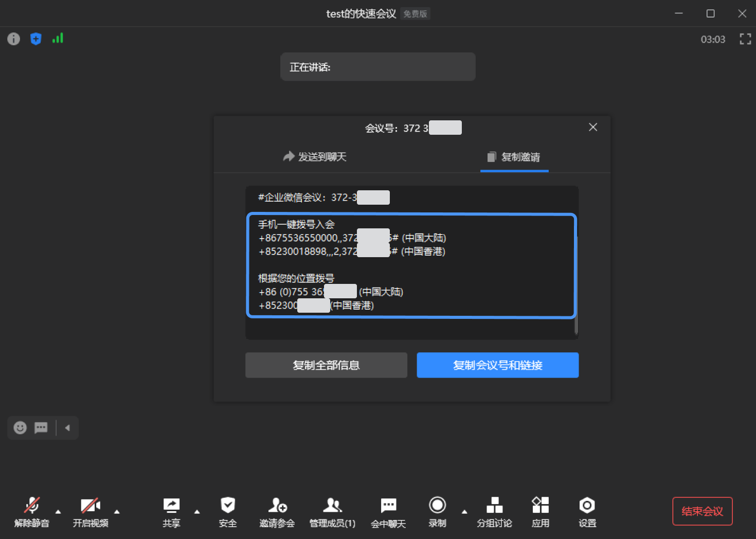Viewport: 756px width, 539px height.
Task: Open the emoji reactions icon
Action: click(x=20, y=428)
